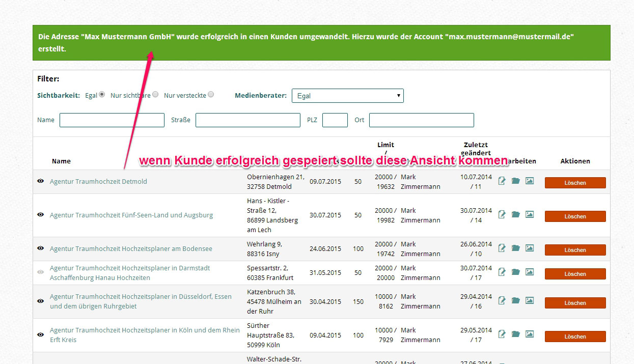The width and height of the screenshot is (634, 364).
Task: Click edit icon for Agentur Traumhochzeit Detmold
Action: pyautogui.click(x=502, y=181)
